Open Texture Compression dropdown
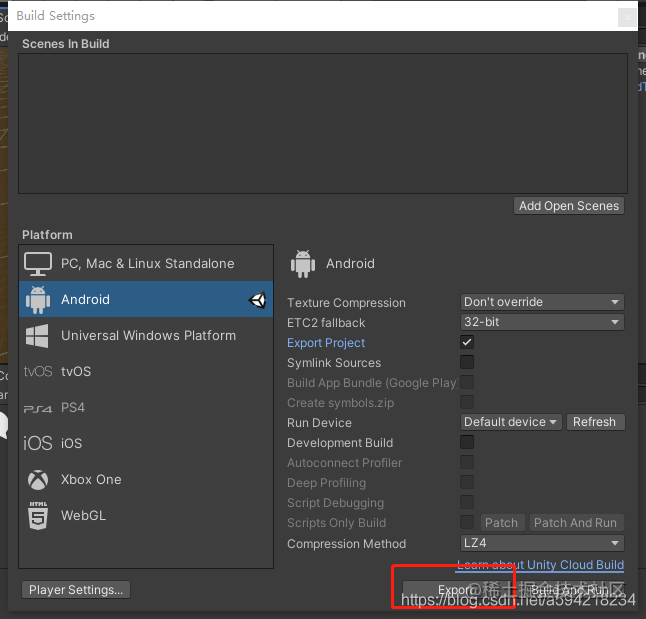 (x=542, y=302)
